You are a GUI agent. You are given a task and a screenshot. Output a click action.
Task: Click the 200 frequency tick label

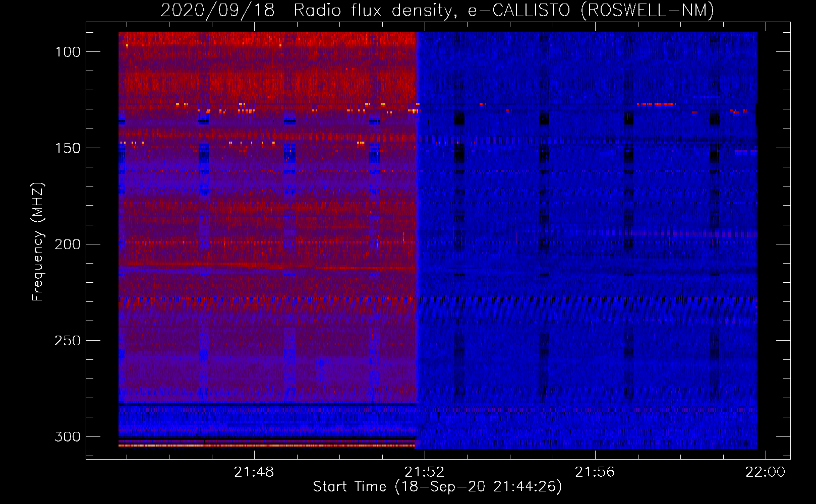pyautogui.click(x=68, y=244)
